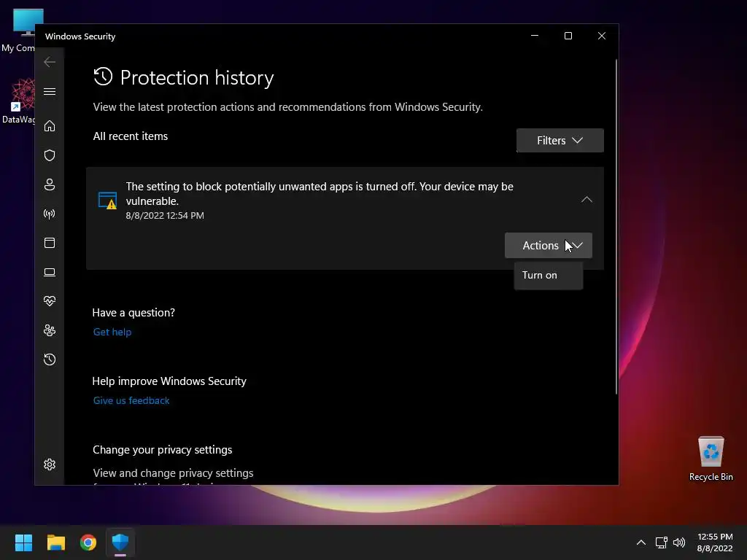Open File Explorer from the taskbar
Image resolution: width=747 pixels, height=560 pixels.
pyautogui.click(x=55, y=542)
